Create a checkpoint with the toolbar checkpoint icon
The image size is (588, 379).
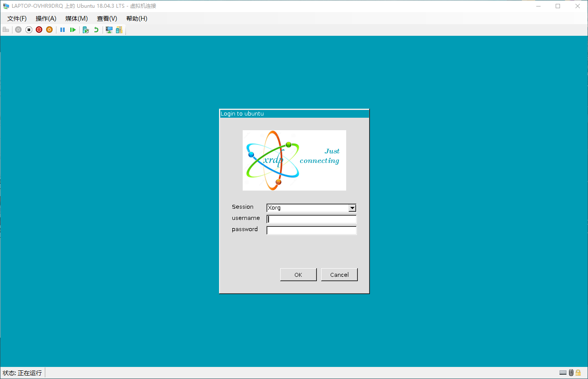pyautogui.click(x=86, y=30)
